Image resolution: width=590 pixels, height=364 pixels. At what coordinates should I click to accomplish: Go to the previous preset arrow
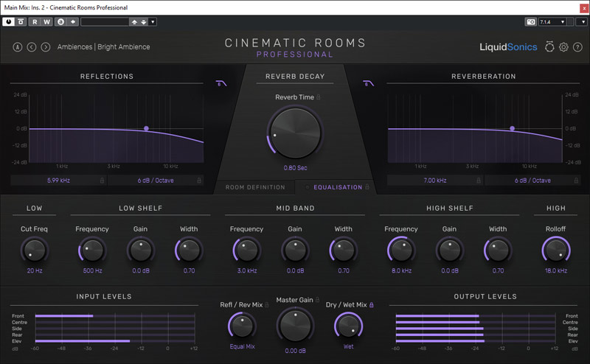point(31,47)
